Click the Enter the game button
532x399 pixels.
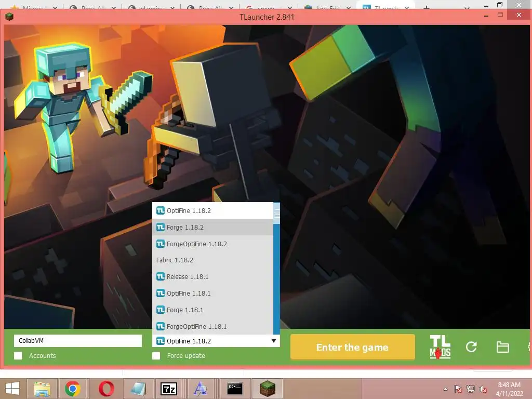coord(353,347)
